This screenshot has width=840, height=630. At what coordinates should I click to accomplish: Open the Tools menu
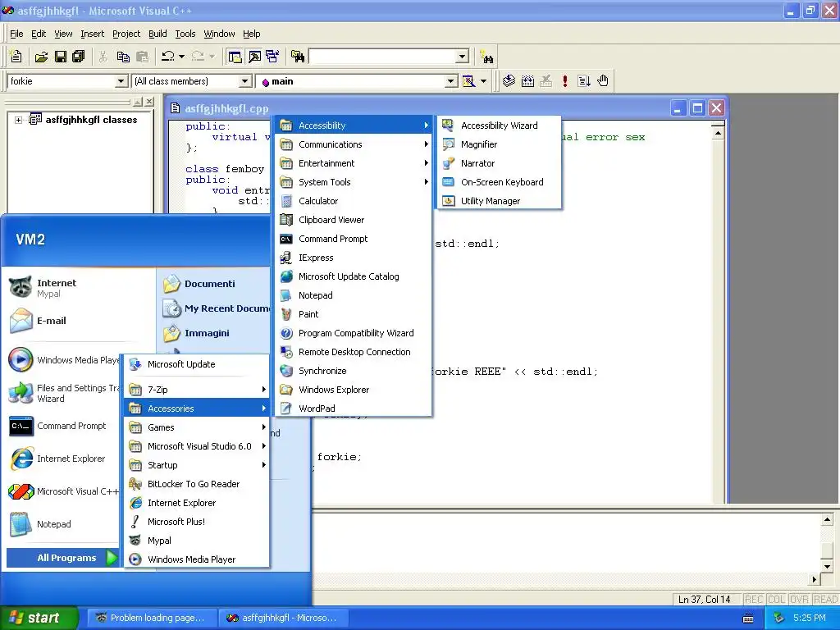tap(185, 34)
